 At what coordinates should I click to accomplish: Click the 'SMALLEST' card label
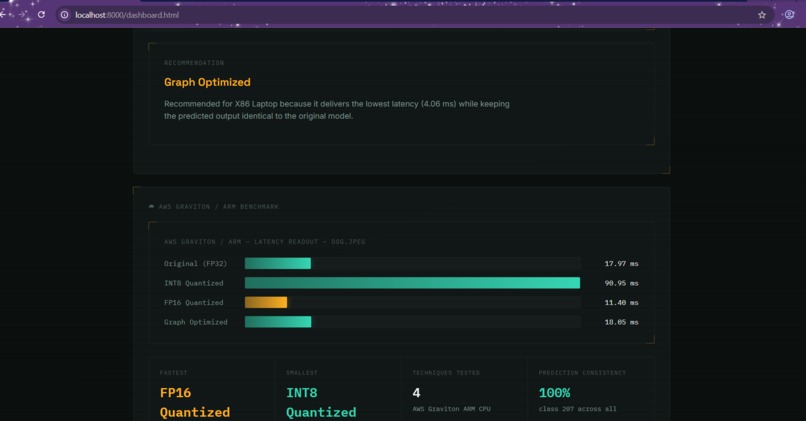coord(302,373)
